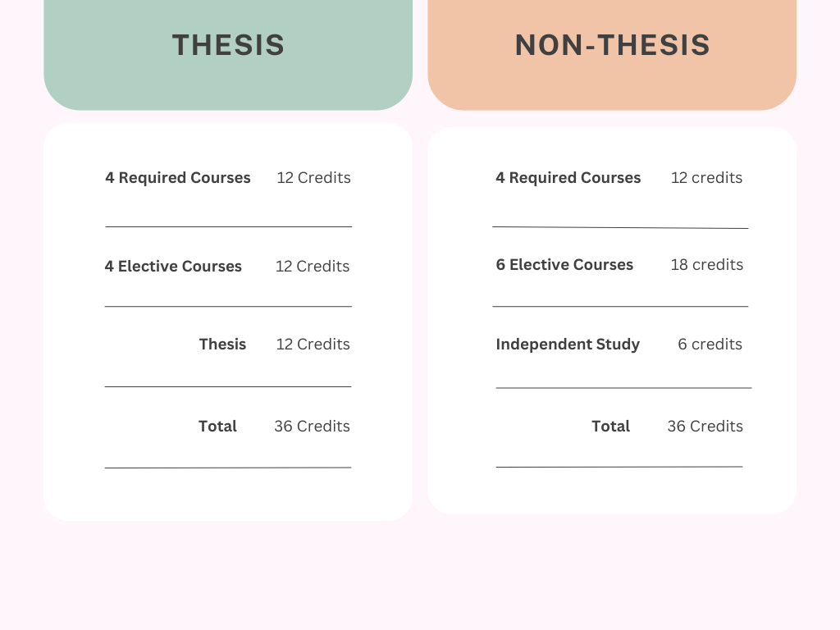Click '36 Credits' total in the Thesis card
The image size is (840, 630).
[x=312, y=427]
